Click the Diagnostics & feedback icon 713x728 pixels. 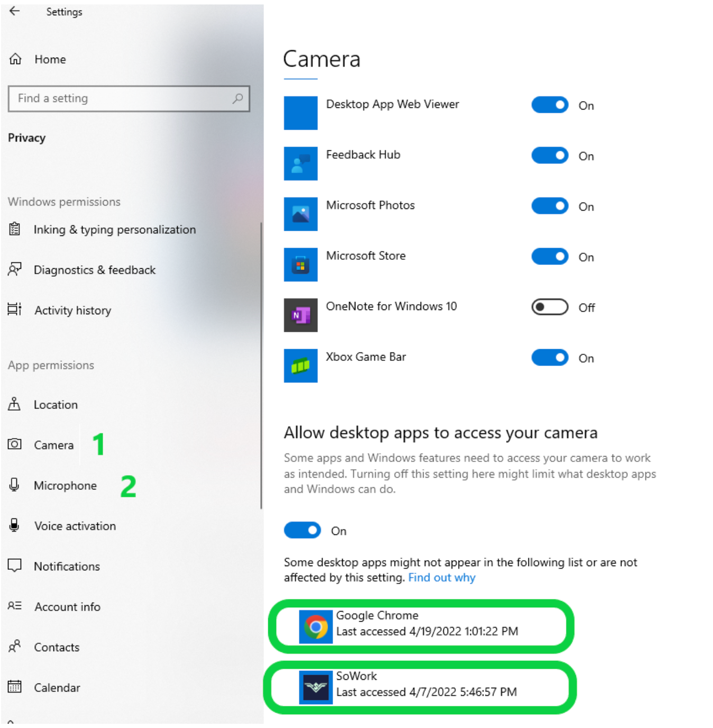coord(15,269)
